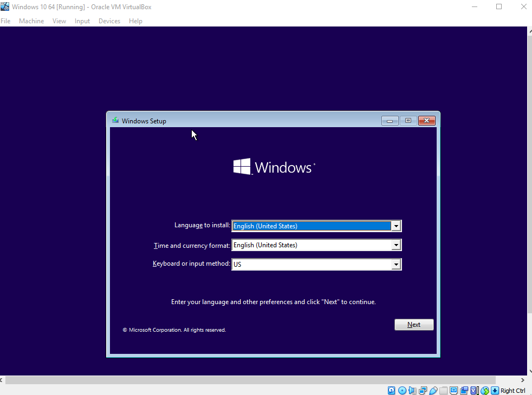Click the shared folders status icon
The width and height of the screenshot is (532, 395).
443,390
